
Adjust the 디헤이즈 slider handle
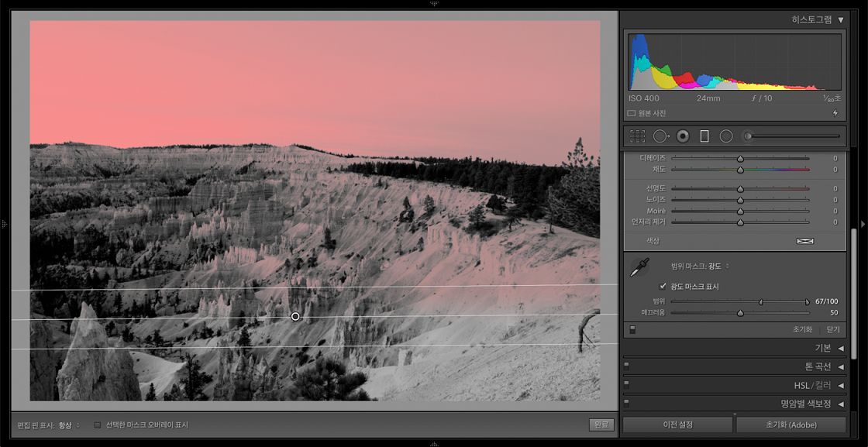pos(740,158)
